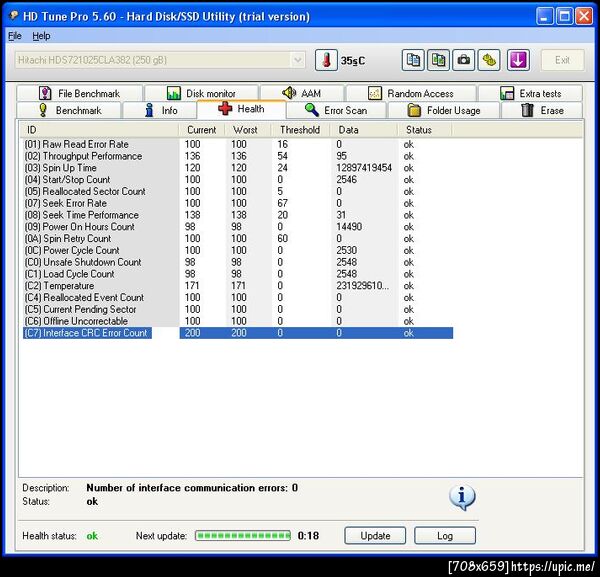The height and width of the screenshot is (577, 600).
Task: Select the (C6) Offline Uncorrectable row
Action: click(237, 321)
